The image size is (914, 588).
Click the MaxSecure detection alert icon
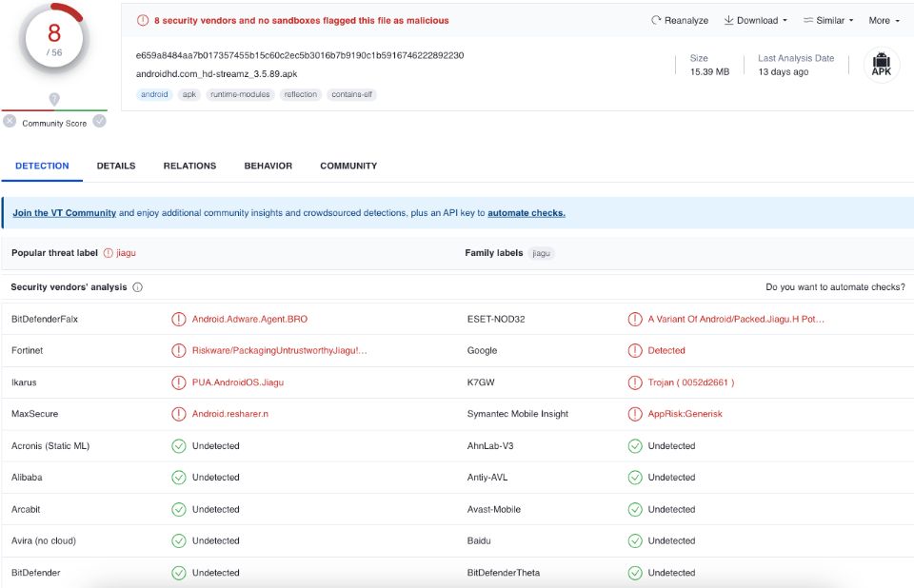click(x=178, y=414)
